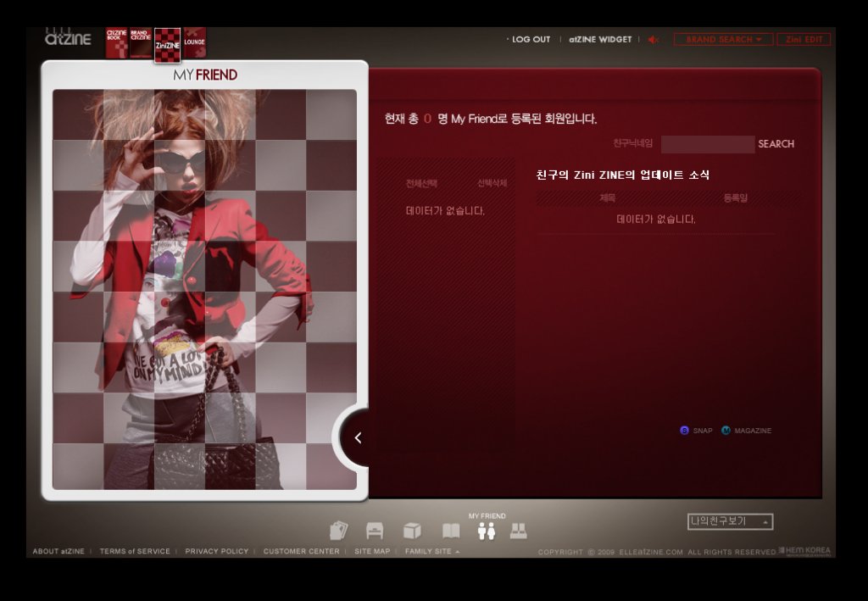
Task: Click the blue SNAP legend icon
Action: [x=684, y=431]
